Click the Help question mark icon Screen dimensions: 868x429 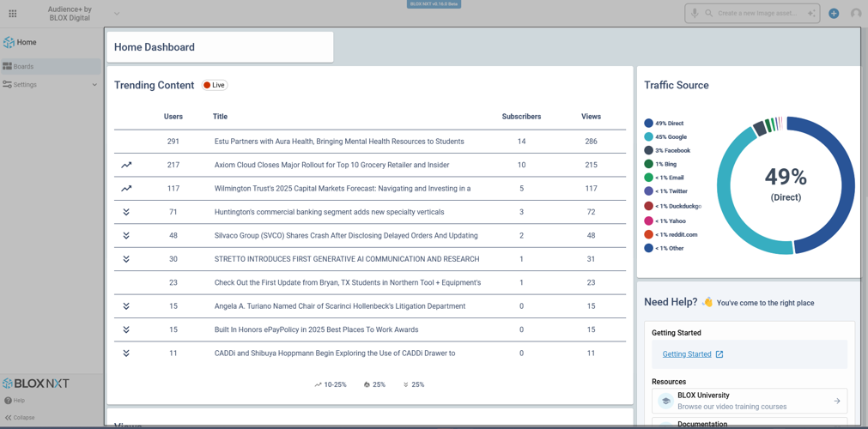pos(8,401)
